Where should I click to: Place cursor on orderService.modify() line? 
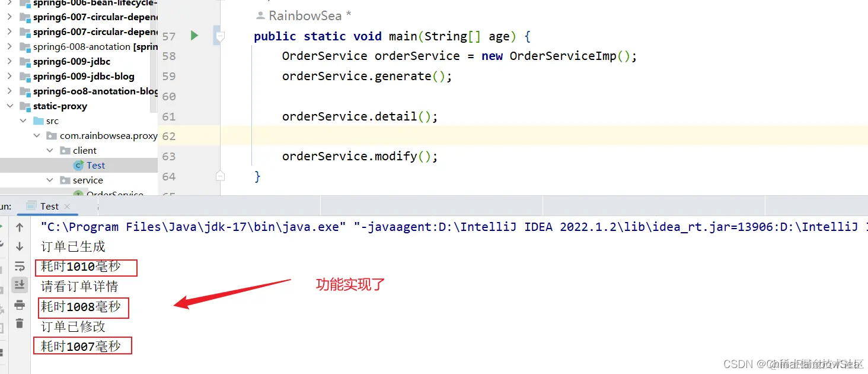[x=360, y=156]
